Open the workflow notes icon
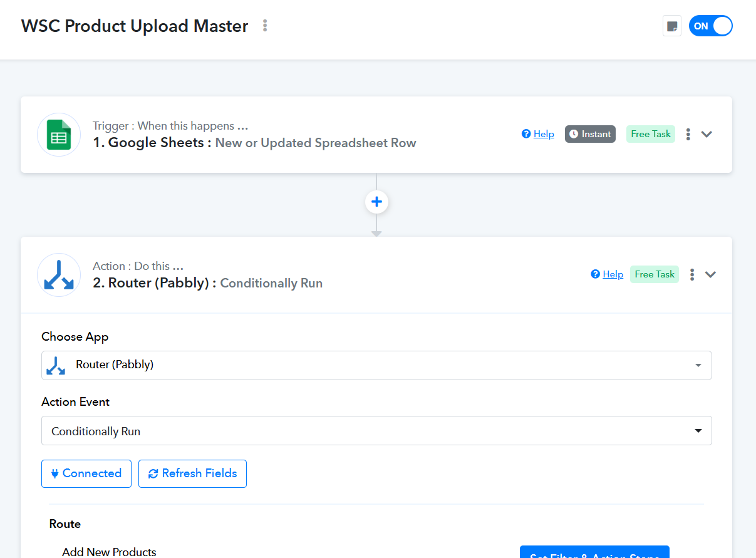Image resolution: width=756 pixels, height=558 pixels. pyautogui.click(x=671, y=26)
